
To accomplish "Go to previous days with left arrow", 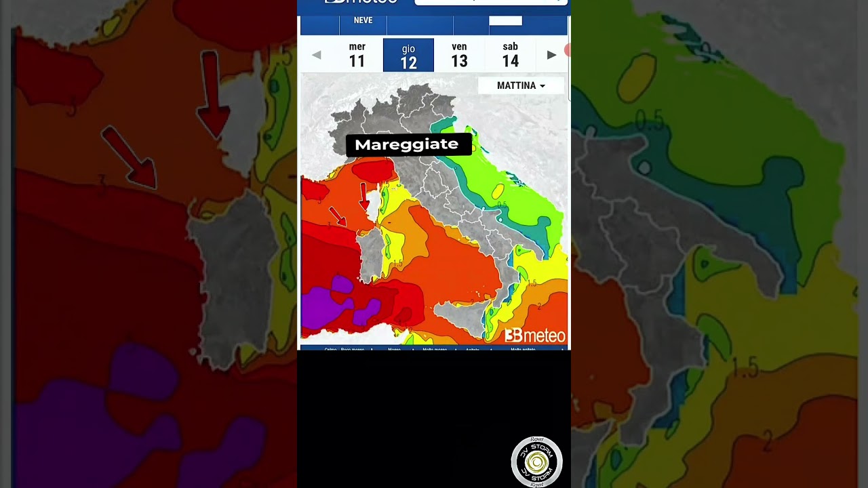I will [317, 56].
